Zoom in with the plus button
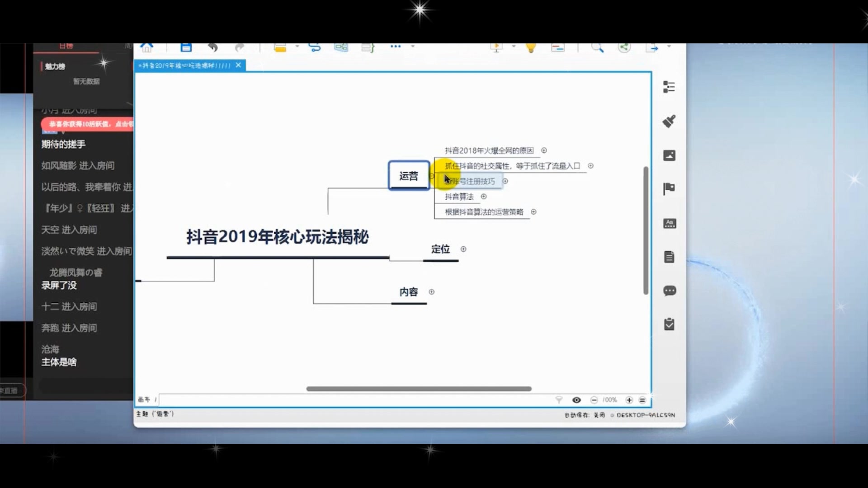This screenshot has height=488, width=868. pos(629,400)
